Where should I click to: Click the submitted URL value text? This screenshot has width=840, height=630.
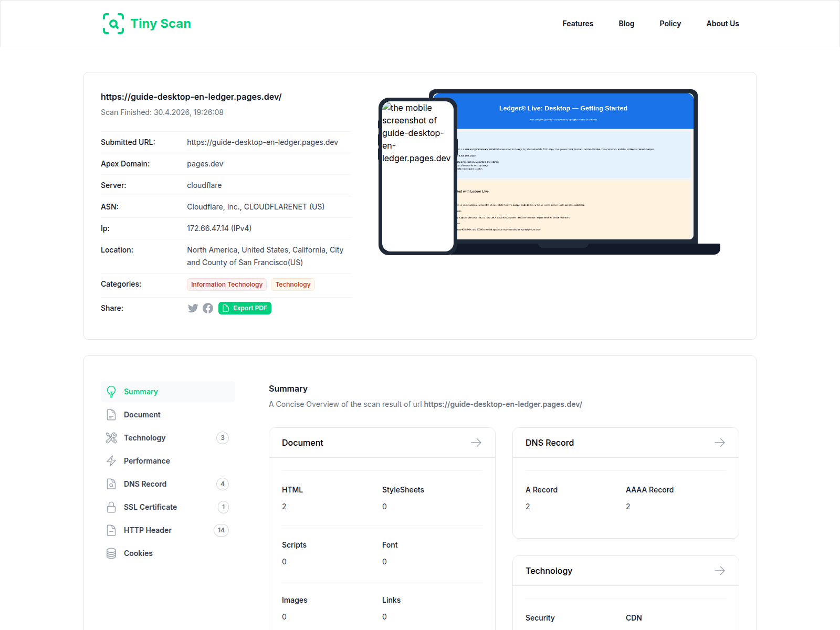[x=262, y=142]
